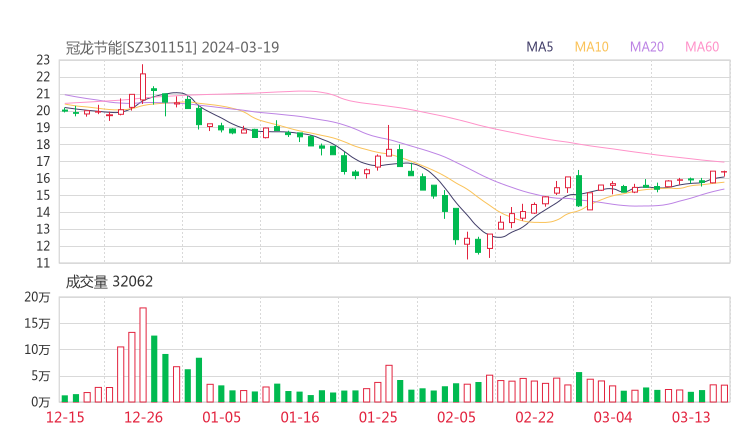Viewport: 740px width, 440px height.
Task: Click the tallest red volume bar near 12-26
Action: [143, 355]
